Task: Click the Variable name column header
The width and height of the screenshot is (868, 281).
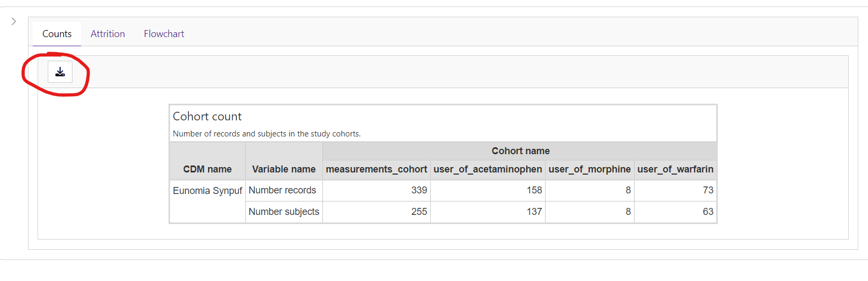Action: 284,169
